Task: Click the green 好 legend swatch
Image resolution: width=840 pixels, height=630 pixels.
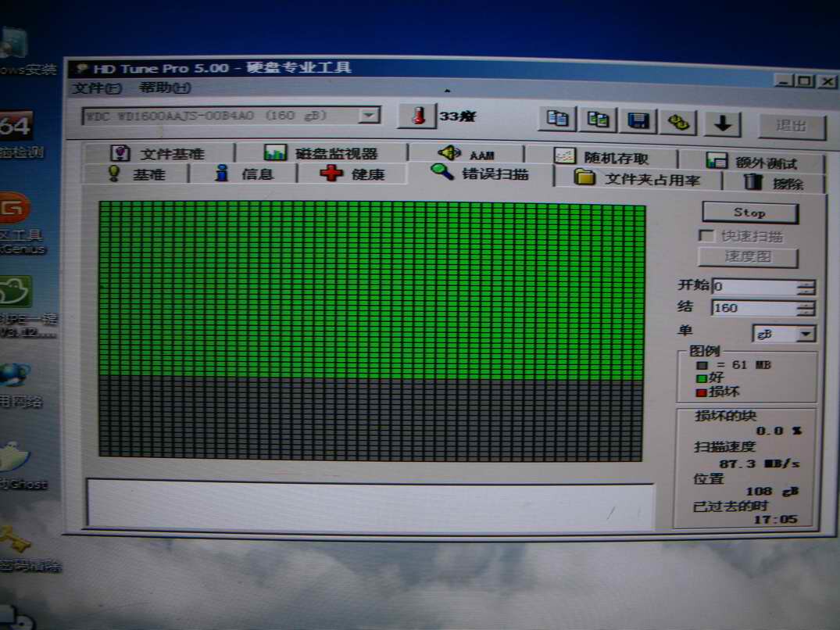Action: [701, 379]
